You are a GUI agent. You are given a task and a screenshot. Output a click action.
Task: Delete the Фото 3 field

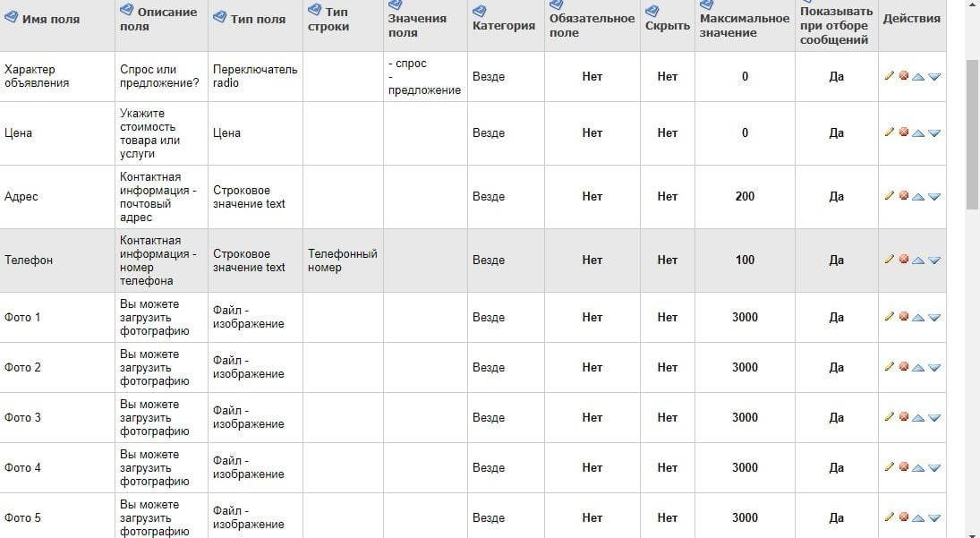tap(904, 417)
